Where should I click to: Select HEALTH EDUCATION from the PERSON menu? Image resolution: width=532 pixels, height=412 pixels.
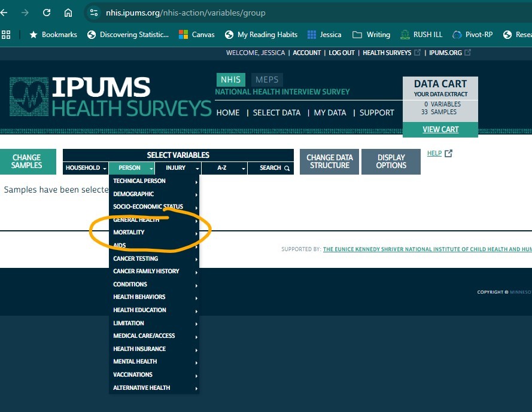coord(154,310)
